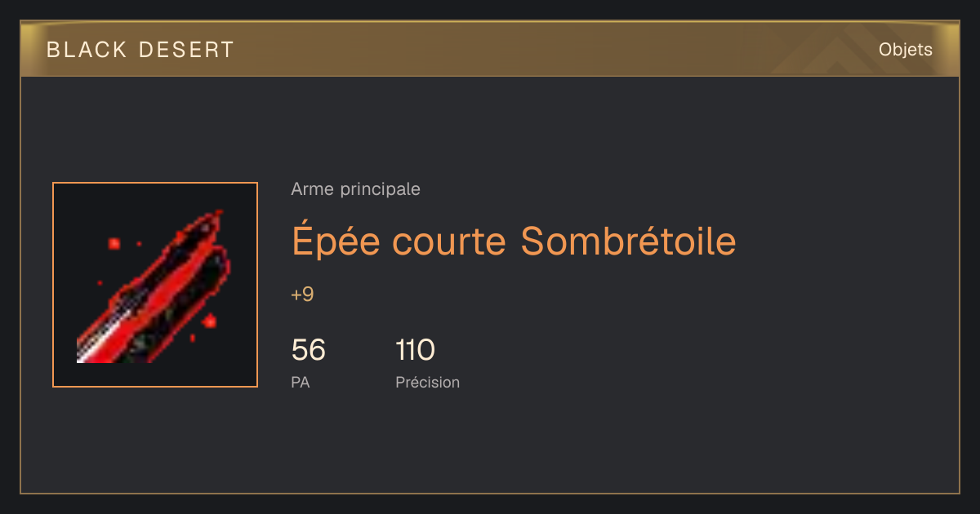Open the Objets category link
Viewport: 980px width, 514px height.
tap(906, 50)
